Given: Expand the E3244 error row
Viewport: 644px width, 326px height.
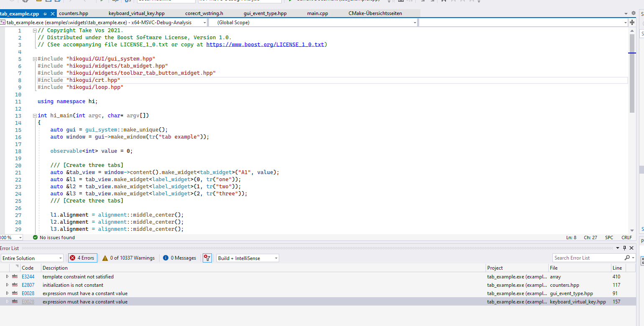Looking at the screenshot, I should (x=7, y=276).
